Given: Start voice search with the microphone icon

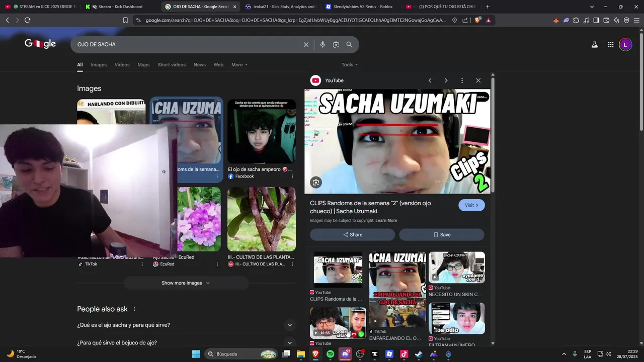Looking at the screenshot, I should pyautogui.click(x=323, y=44).
